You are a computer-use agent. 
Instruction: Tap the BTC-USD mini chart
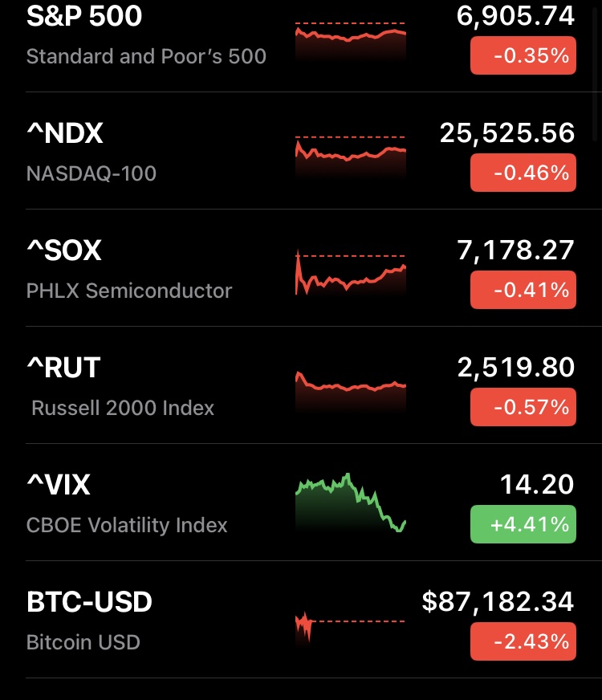351,625
